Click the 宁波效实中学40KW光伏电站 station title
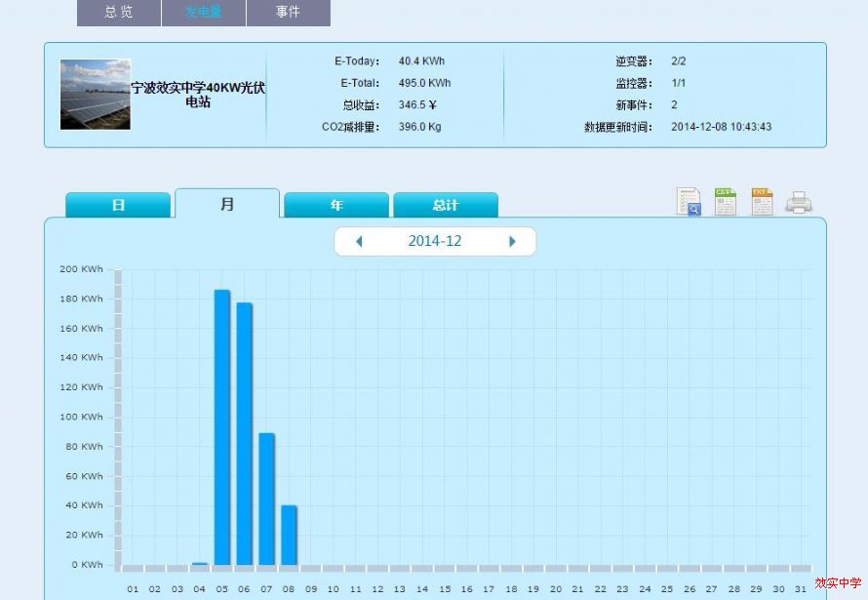Image resolution: width=868 pixels, height=600 pixels. coord(198,94)
